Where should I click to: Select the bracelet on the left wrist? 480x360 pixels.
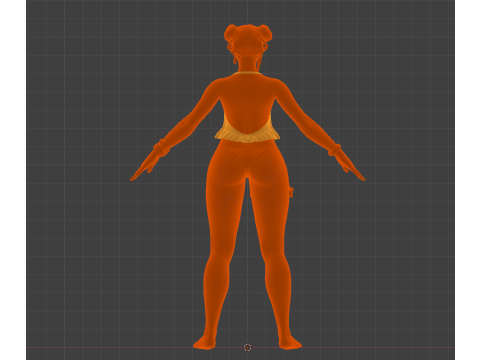(x=161, y=148)
